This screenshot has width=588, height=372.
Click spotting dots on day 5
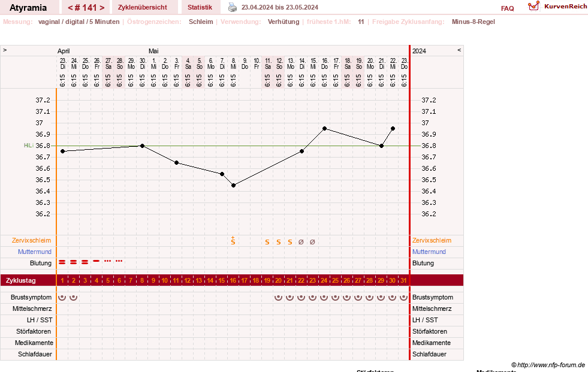coord(108,261)
